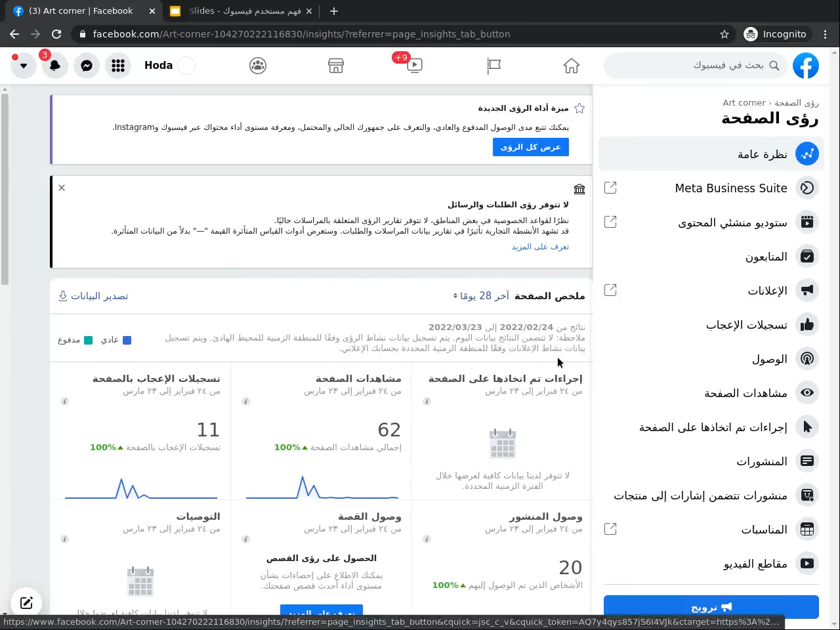Open the آخر 28 يومًا date range dropdown

click(x=482, y=296)
